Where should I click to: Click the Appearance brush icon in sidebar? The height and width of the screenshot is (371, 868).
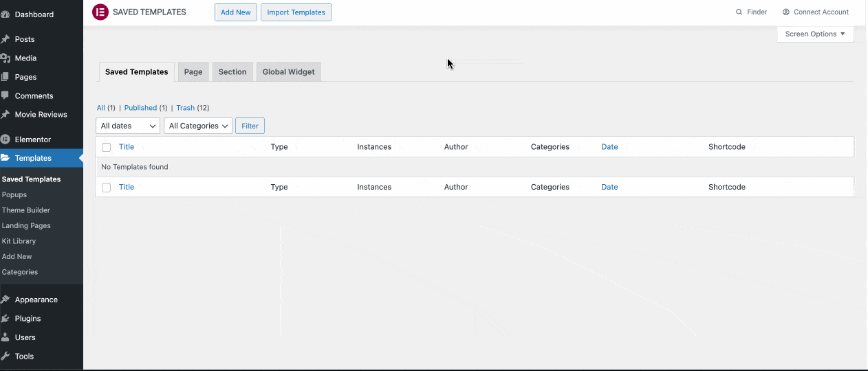click(x=6, y=300)
